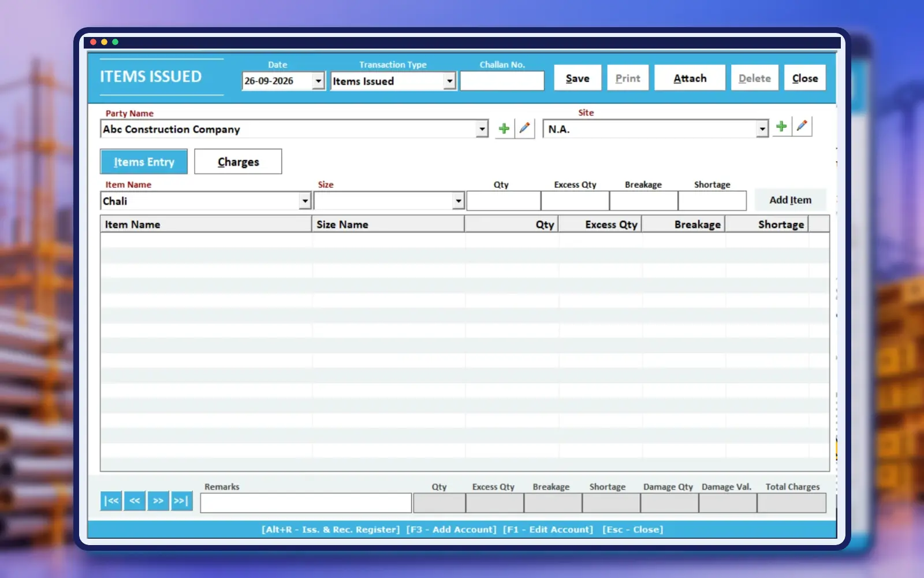Click the Remarks text field

pos(306,503)
